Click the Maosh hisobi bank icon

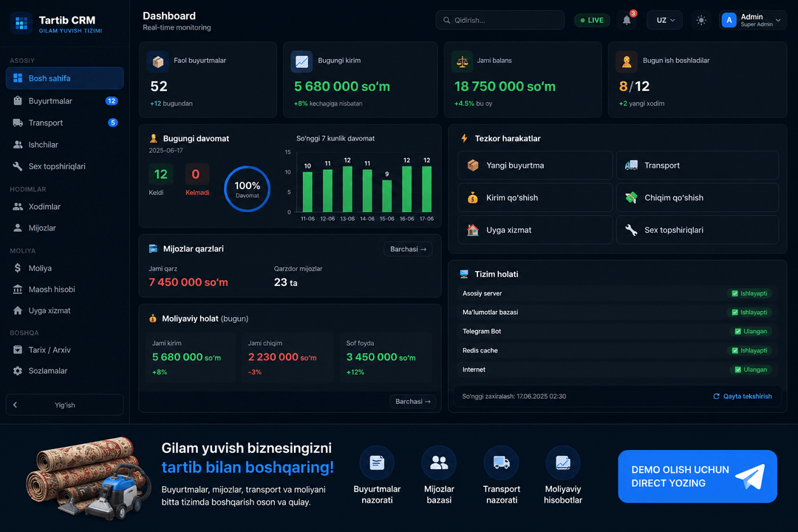tap(18, 289)
